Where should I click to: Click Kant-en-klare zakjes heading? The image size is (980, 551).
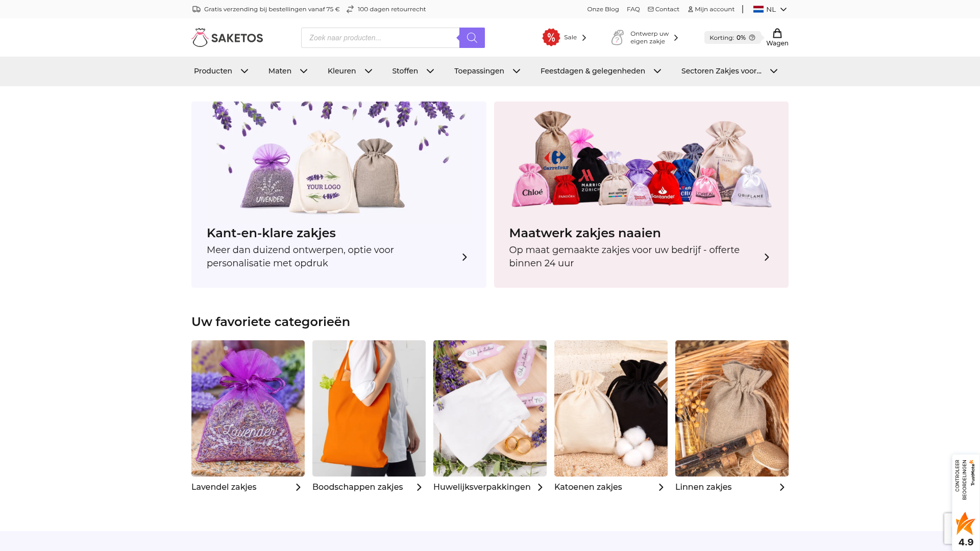click(271, 233)
